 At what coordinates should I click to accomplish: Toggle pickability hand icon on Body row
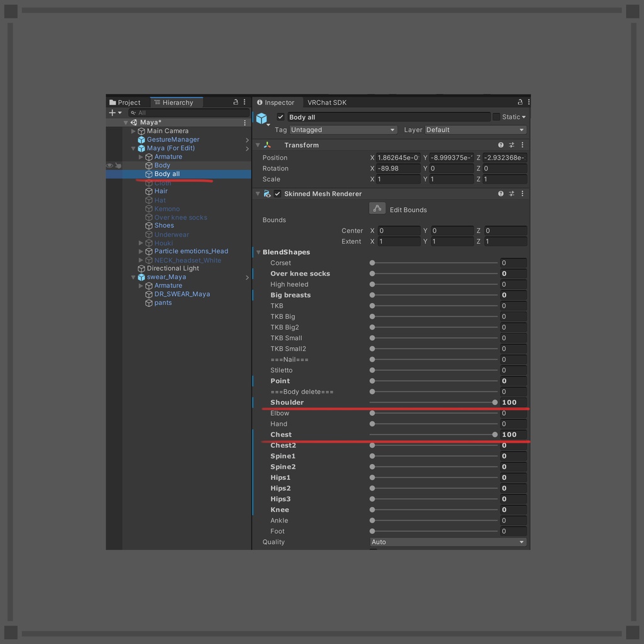coord(118,165)
